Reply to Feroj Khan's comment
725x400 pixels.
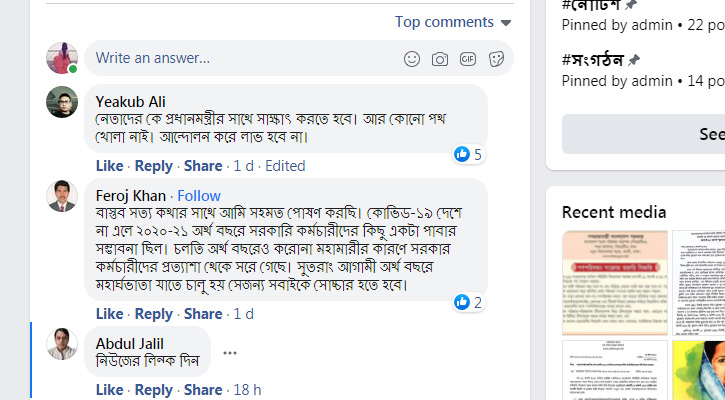[154, 314]
